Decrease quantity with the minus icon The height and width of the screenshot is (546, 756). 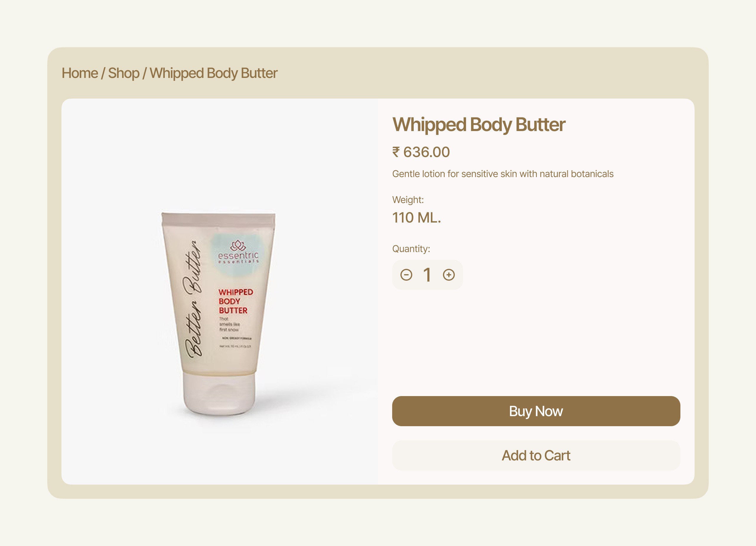tap(406, 275)
